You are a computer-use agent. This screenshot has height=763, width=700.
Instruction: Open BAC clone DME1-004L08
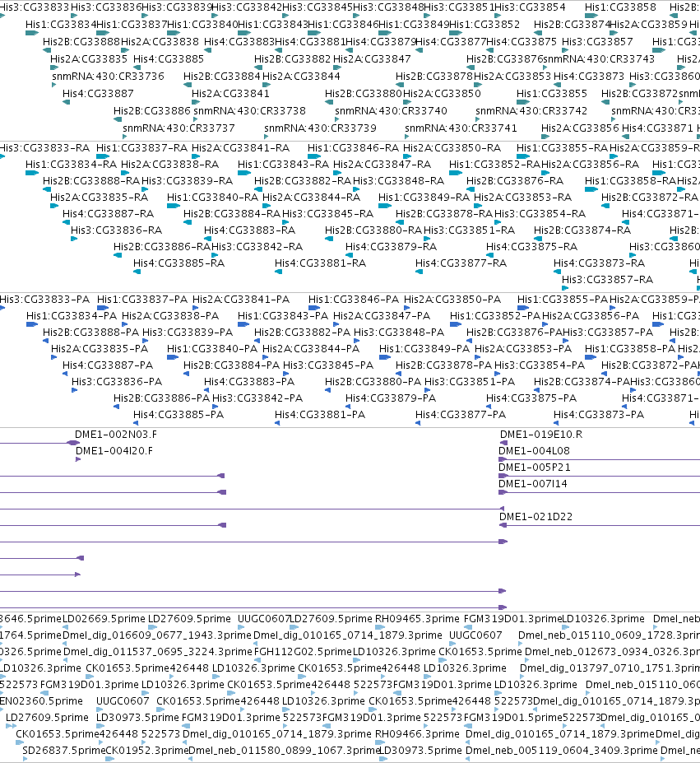534,451
